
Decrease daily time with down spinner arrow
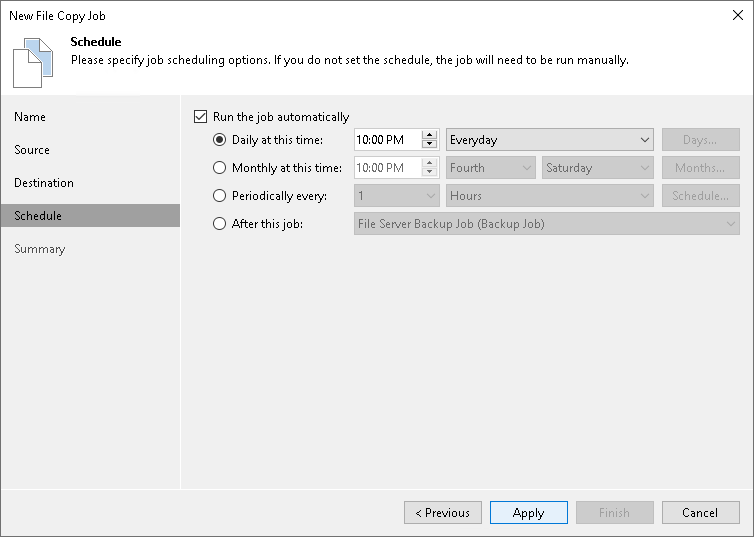(429, 145)
